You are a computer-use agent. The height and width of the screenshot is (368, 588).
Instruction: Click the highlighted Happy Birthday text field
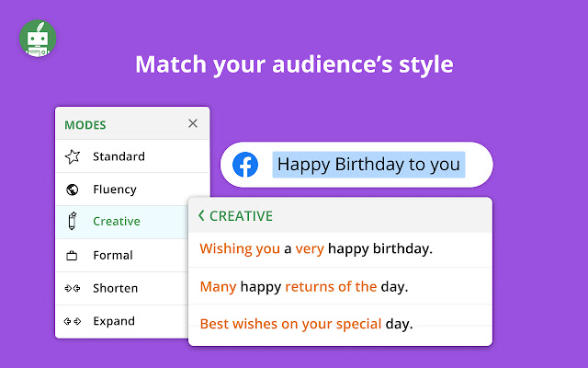click(x=368, y=165)
